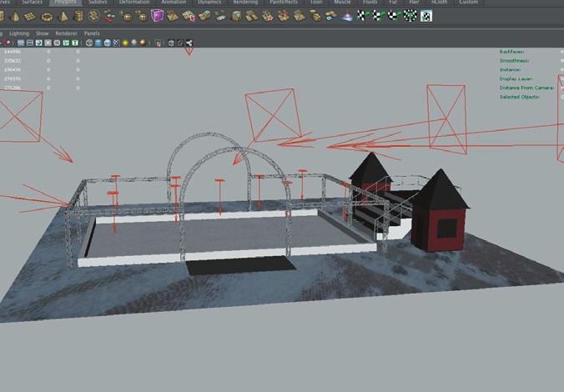Switch to the Rendering shelf tab

click(245, 3)
